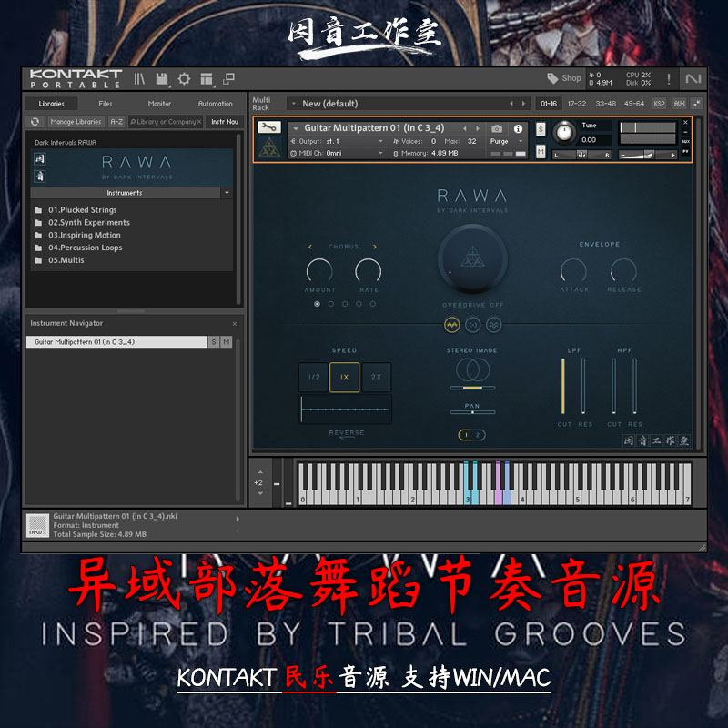Open instrument name dropdown arrow
Image resolution: width=728 pixels, height=728 pixels.
tap(296, 128)
